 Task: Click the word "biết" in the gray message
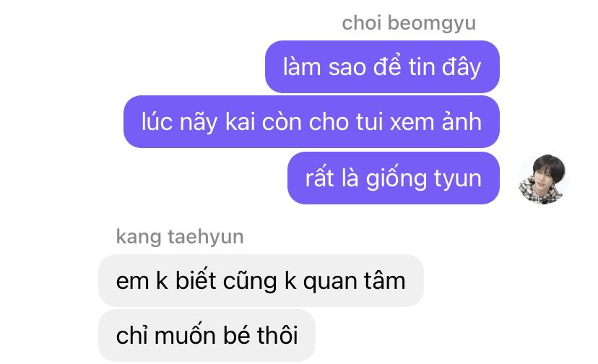(x=196, y=280)
